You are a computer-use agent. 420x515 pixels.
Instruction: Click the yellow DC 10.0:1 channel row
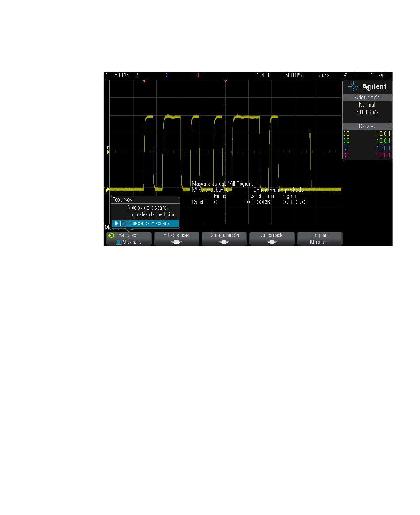[x=367, y=134]
